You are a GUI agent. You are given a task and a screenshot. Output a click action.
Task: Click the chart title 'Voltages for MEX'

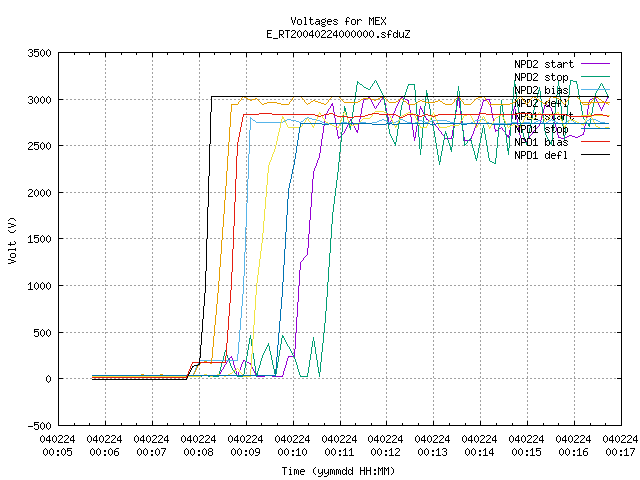coord(338,21)
